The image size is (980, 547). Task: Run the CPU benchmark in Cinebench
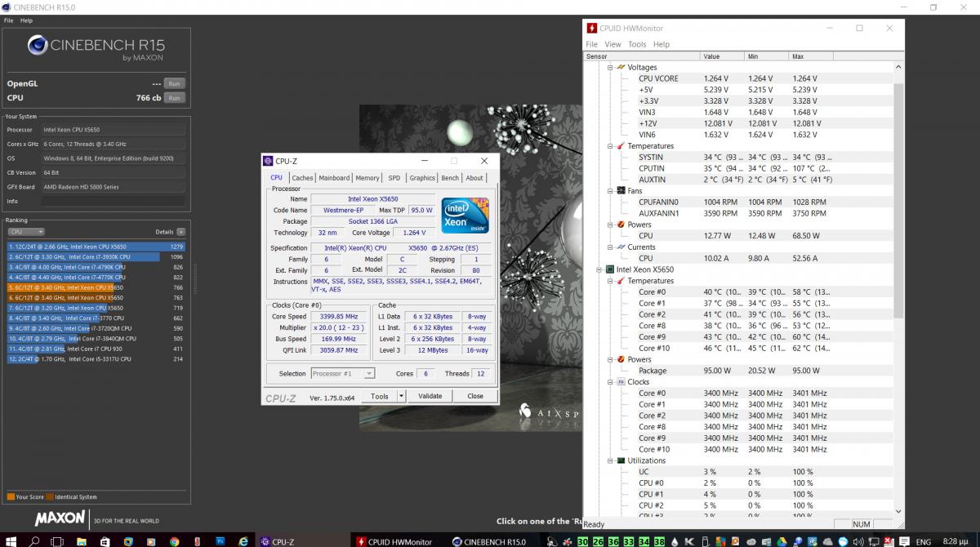[x=174, y=98]
